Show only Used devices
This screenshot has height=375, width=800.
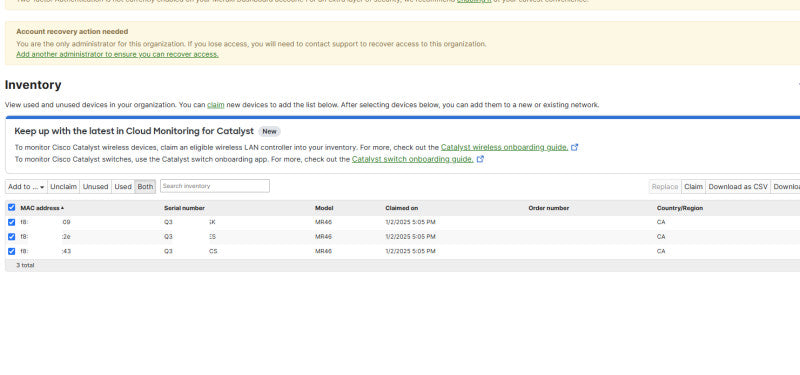[123, 187]
